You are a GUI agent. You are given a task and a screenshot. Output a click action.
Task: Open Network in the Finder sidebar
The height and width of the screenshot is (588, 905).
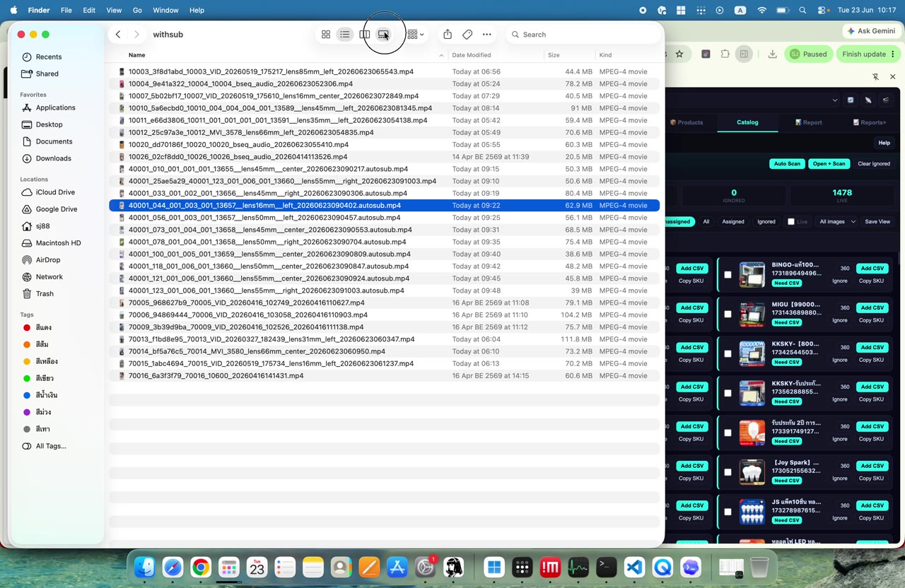49,277
